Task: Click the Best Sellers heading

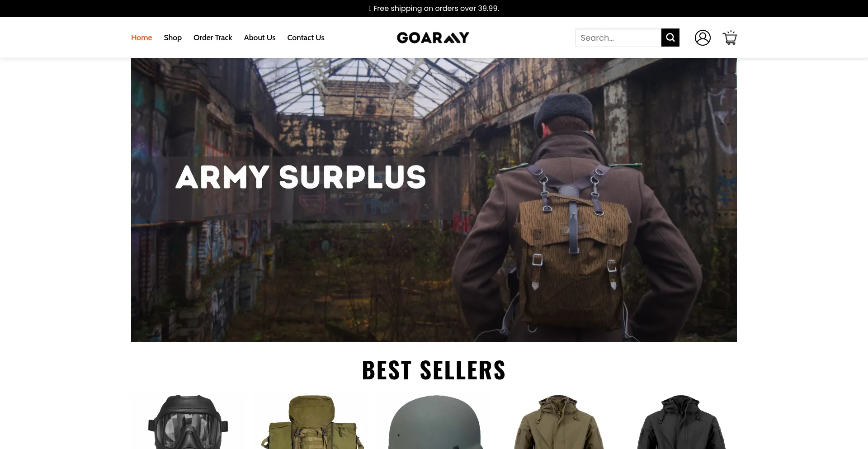Action: [x=434, y=370]
